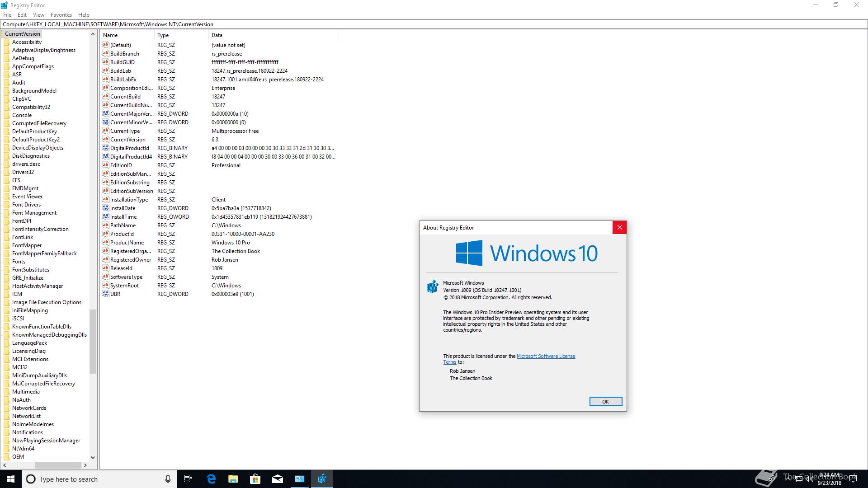
Task: Click OK in the About Registry Editor dialog
Action: pyautogui.click(x=605, y=402)
